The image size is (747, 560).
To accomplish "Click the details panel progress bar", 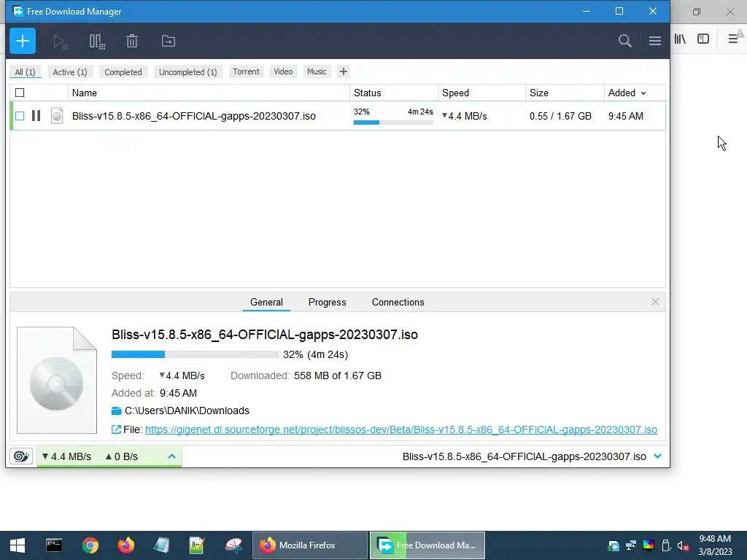I will tap(196, 354).
